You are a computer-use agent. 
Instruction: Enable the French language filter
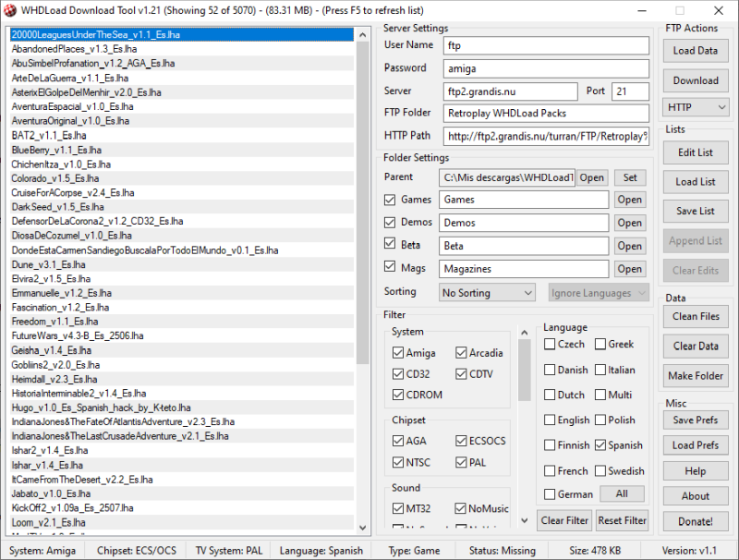click(550, 471)
